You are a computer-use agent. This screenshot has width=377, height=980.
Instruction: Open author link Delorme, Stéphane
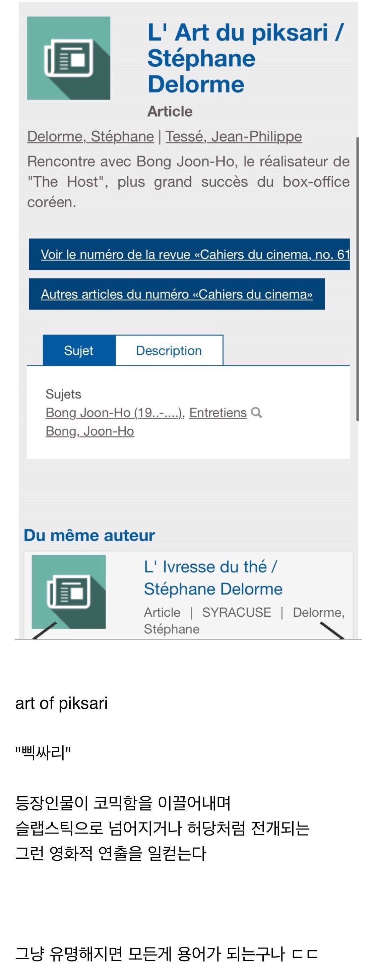click(x=90, y=136)
